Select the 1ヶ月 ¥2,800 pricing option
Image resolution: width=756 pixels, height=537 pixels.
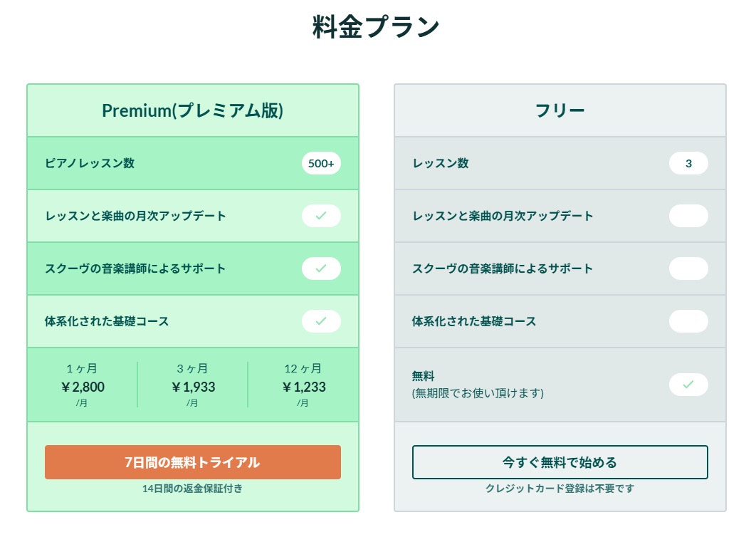click(x=83, y=385)
